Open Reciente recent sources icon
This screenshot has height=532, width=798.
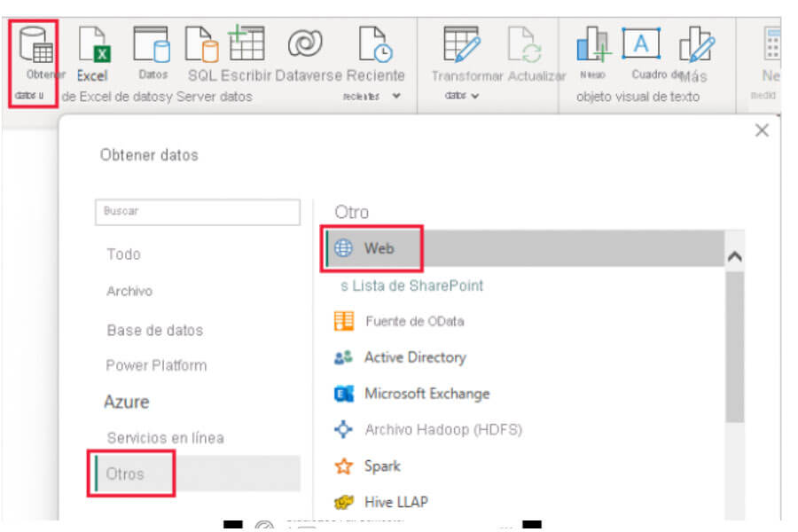click(376, 44)
